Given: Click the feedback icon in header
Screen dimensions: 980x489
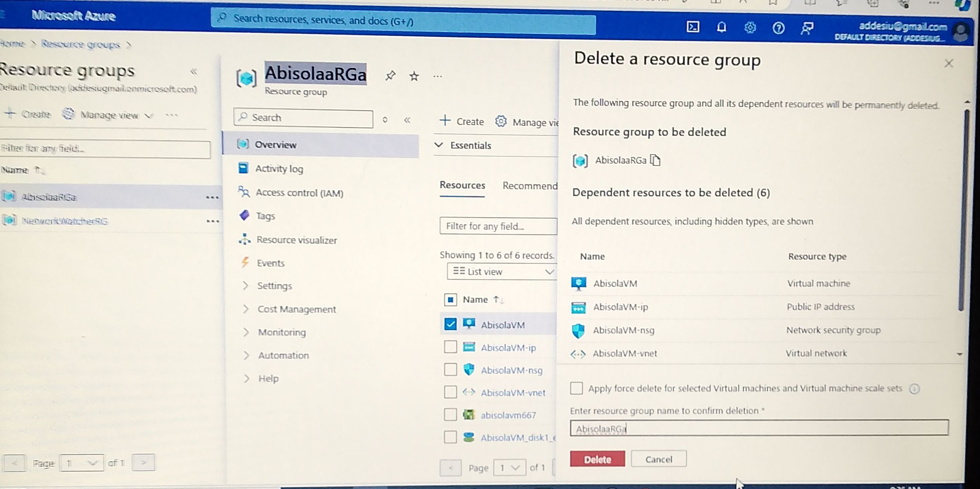Looking at the screenshot, I should click(807, 29).
